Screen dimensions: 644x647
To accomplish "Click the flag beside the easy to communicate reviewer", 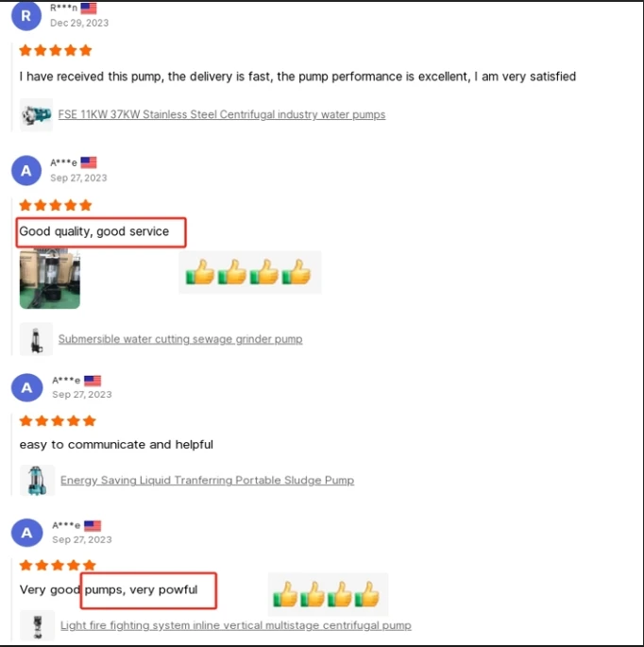I will point(93,381).
